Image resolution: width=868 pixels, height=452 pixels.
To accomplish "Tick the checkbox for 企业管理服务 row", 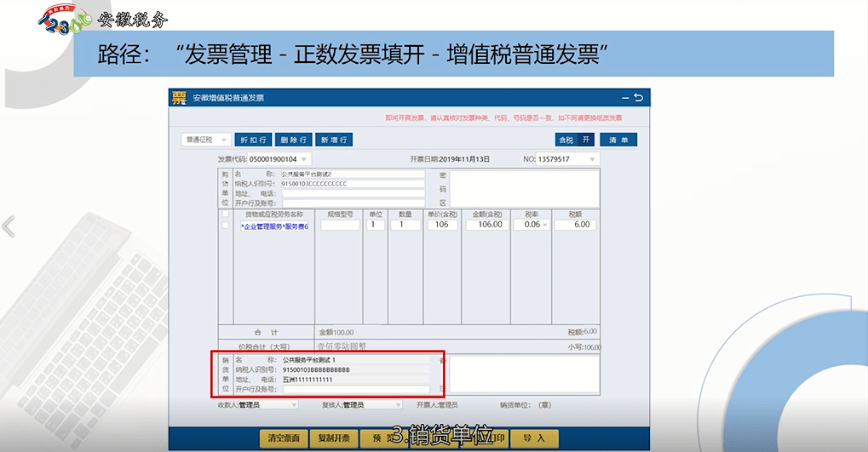I will pyautogui.click(x=225, y=226).
